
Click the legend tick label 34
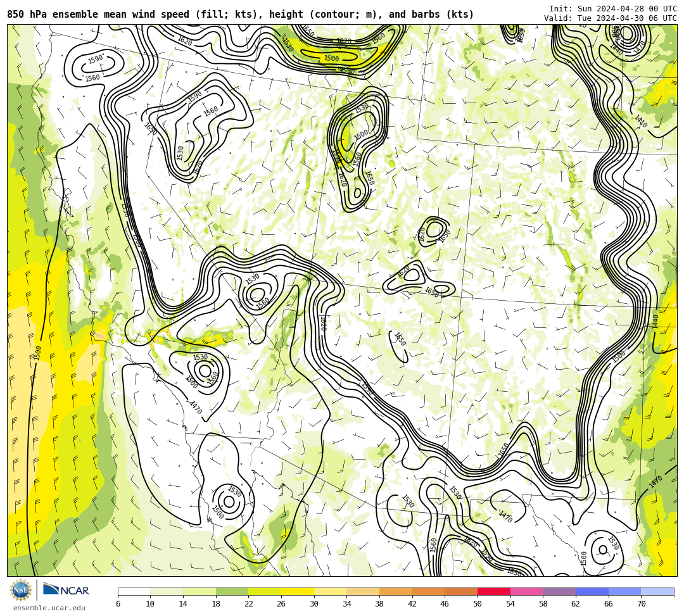[347, 604]
